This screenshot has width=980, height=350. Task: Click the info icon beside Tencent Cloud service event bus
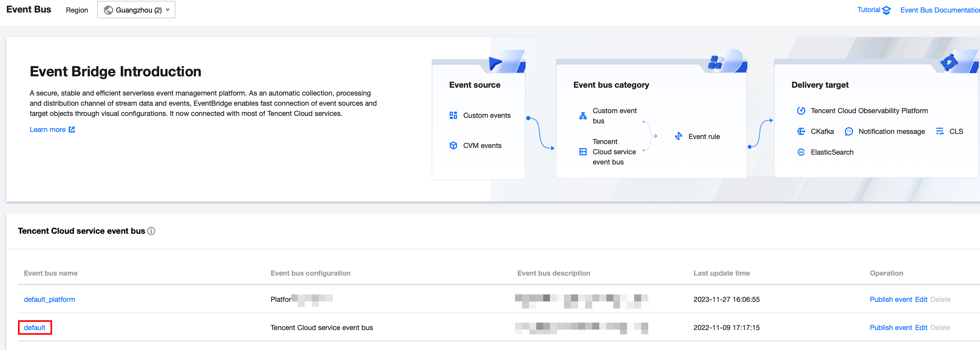151,231
